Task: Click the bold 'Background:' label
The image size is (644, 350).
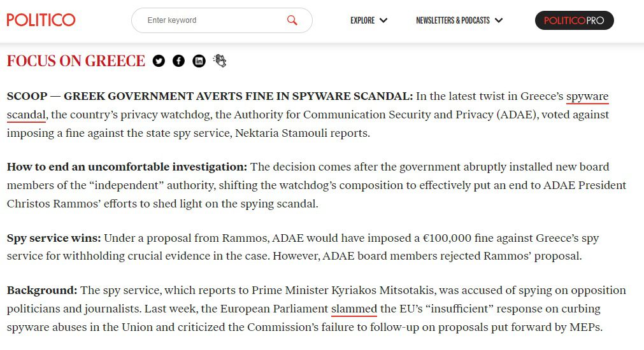Action: (x=42, y=291)
